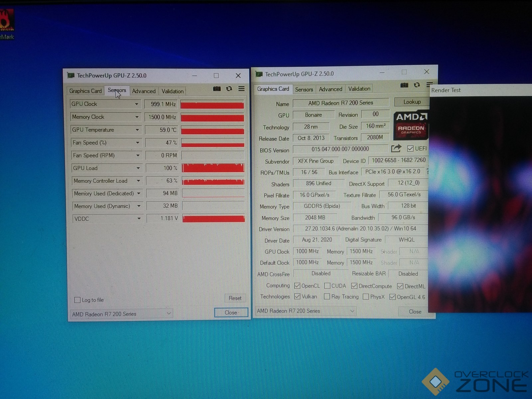The image size is (532, 399).
Task: Click the GPU Load red graph
Action: pyautogui.click(x=213, y=168)
